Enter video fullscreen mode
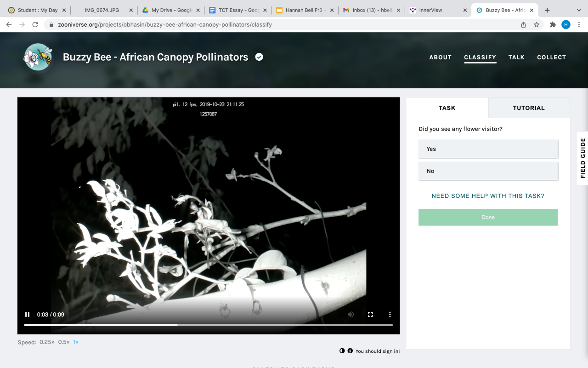 click(x=370, y=315)
